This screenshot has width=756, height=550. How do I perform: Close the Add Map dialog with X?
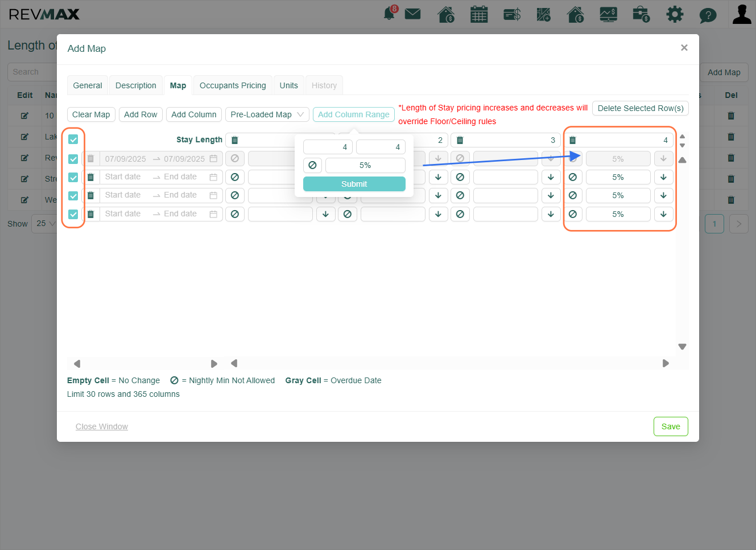point(684,48)
